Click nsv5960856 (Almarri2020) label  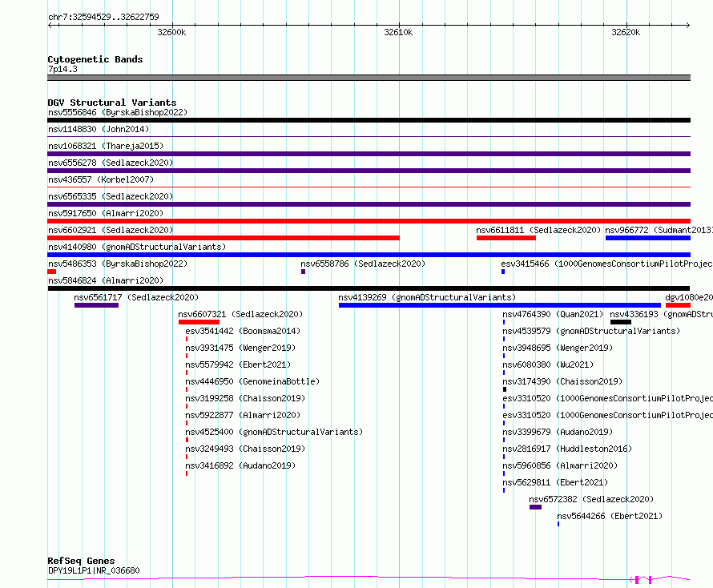[560, 465]
